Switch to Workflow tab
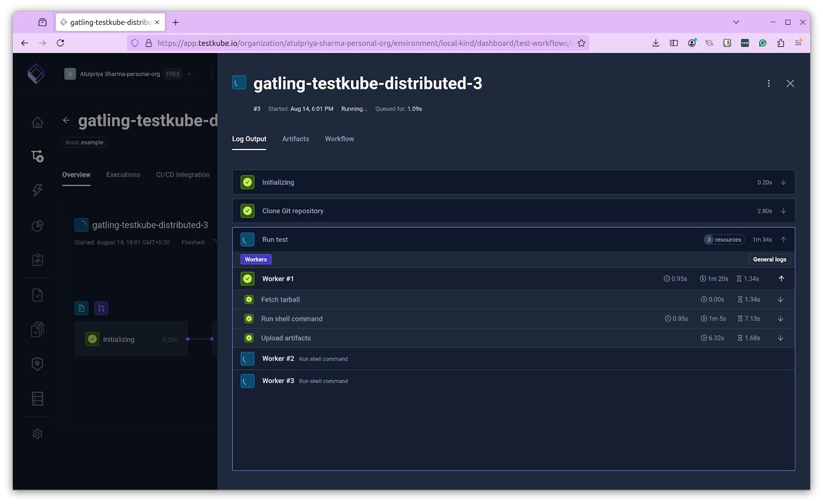 coord(339,139)
